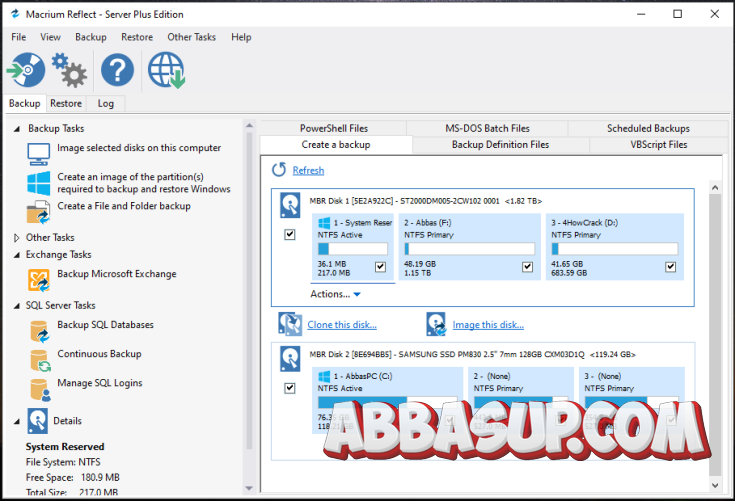735x501 pixels.
Task: Click the Clone this disk... link
Action: [x=342, y=325]
